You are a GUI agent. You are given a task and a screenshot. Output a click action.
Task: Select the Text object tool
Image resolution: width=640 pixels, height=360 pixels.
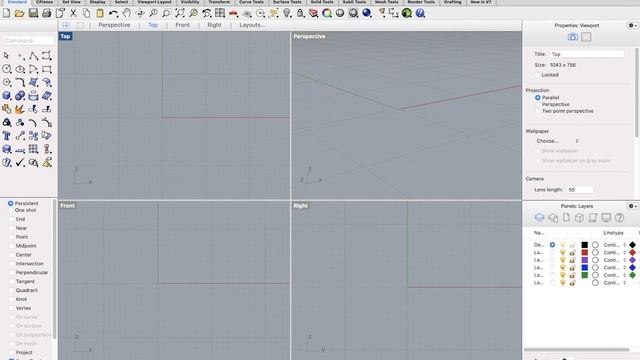click(x=7, y=136)
